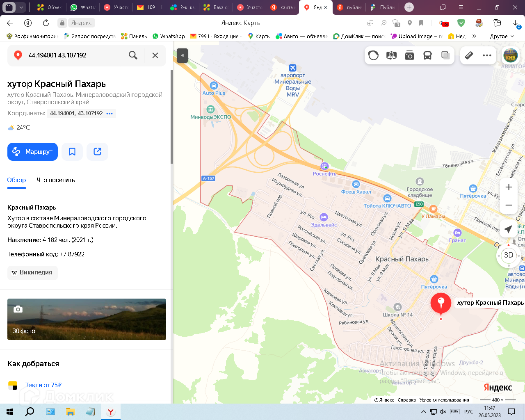525x420 pixels.
Task: Switch РУС keyboard language
Action: point(468,412)
